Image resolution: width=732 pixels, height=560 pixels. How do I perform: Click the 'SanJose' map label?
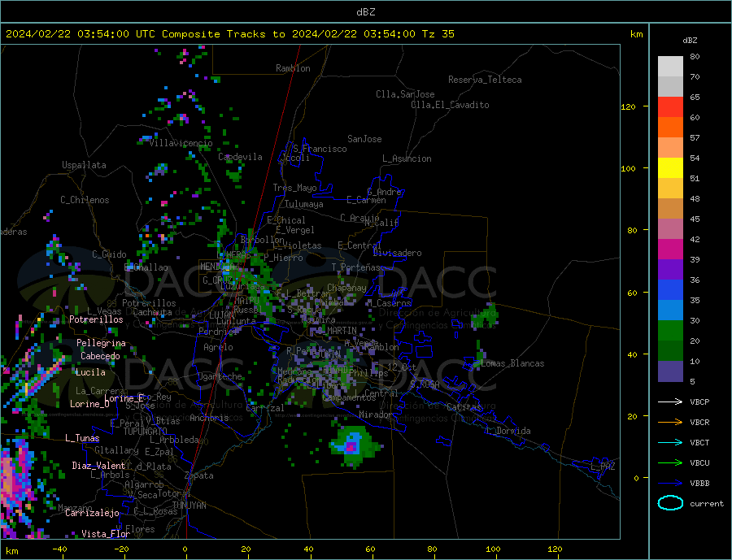coord(364,139)
